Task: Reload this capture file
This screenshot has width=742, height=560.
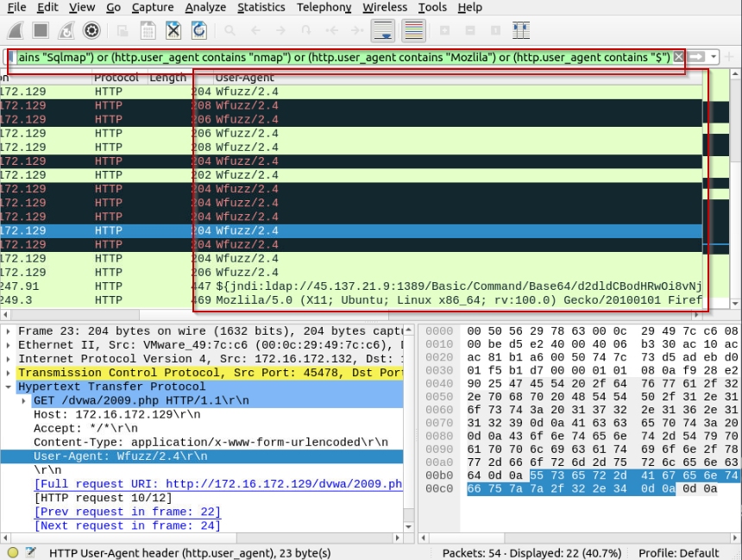Action: click(198, 30)
